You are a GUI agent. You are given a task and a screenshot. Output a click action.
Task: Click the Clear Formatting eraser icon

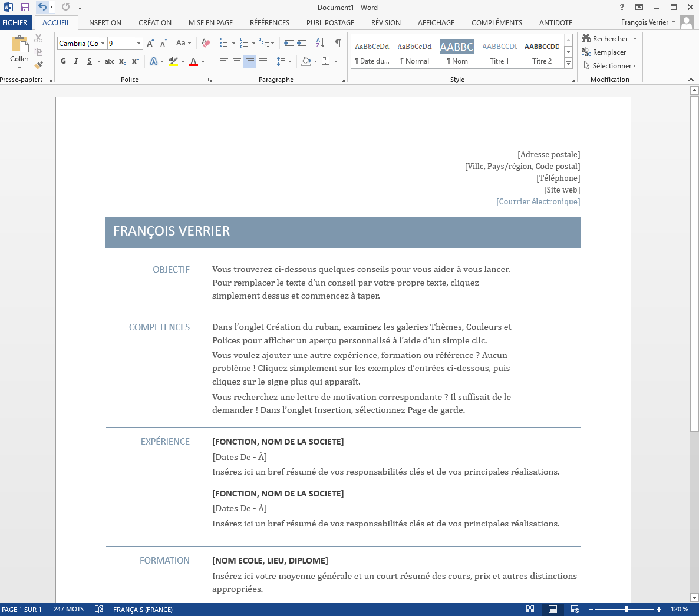(x=206, y=43)
